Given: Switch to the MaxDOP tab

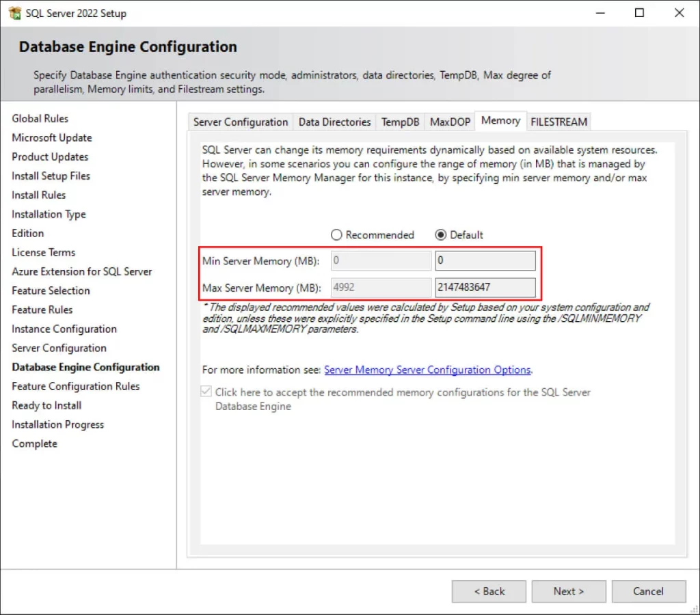Looking at the screenshot, I should click(x=449, y=121).
